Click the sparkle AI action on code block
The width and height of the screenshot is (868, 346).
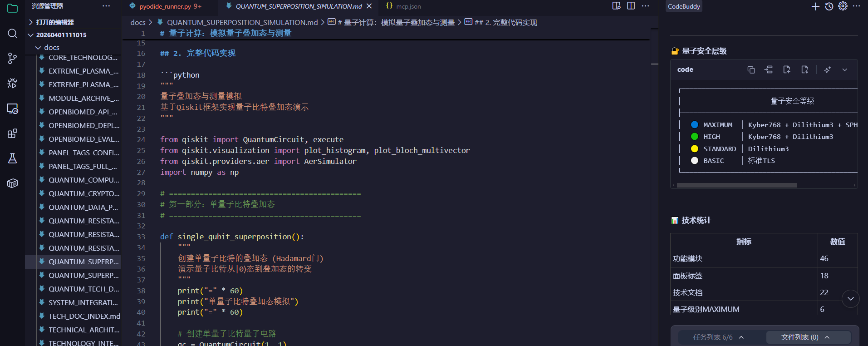pyautogui.click(x=828, y=69)
